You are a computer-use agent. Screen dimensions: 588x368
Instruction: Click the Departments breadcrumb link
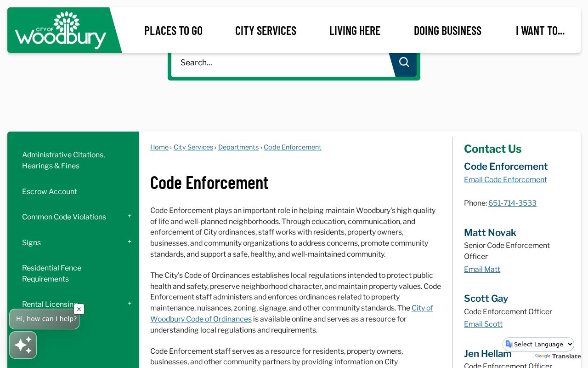coord(238,147)
